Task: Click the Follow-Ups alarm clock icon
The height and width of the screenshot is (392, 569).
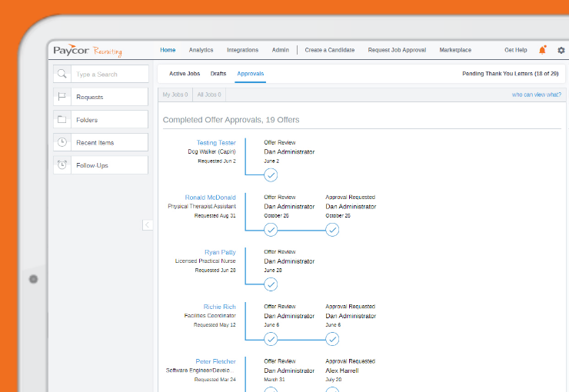Action: click(x=62, y=165)
